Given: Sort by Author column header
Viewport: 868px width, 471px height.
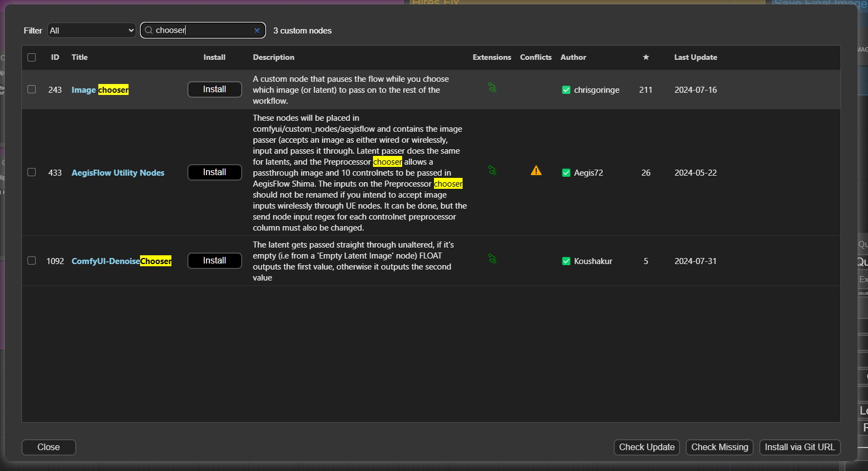Looking at the screenshot, I should (x=573, y=57).
